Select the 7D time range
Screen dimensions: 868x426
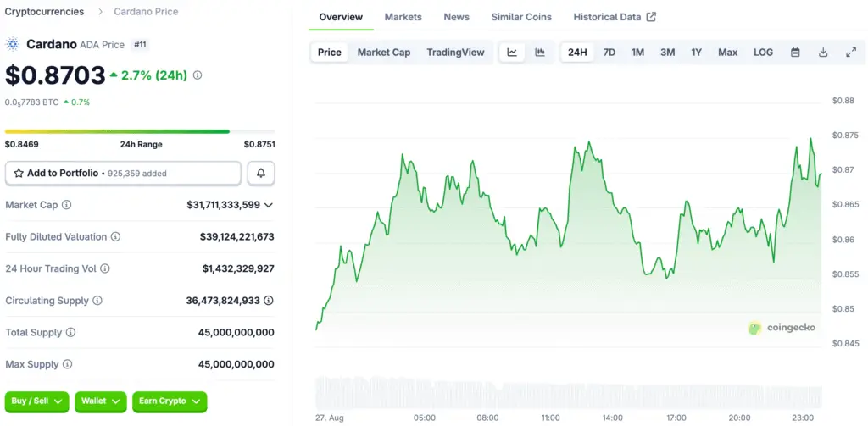pyautogui.click(x=609, y=53)
